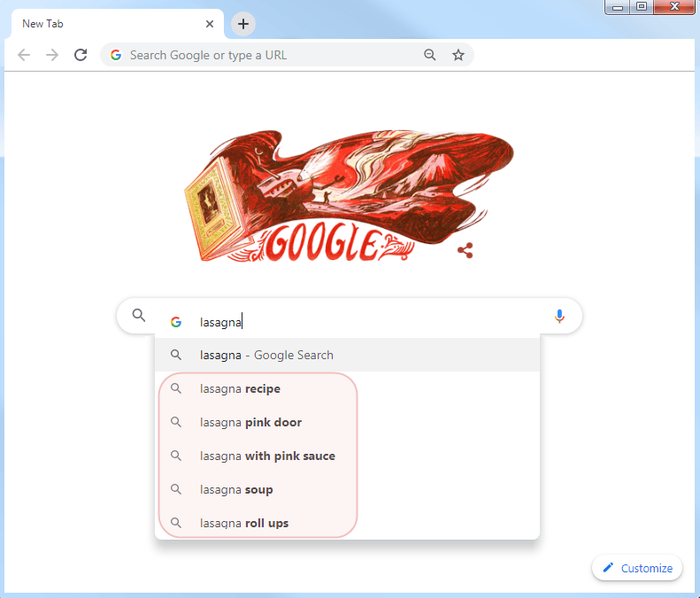Close the New Tab tab

coord(210,24)
